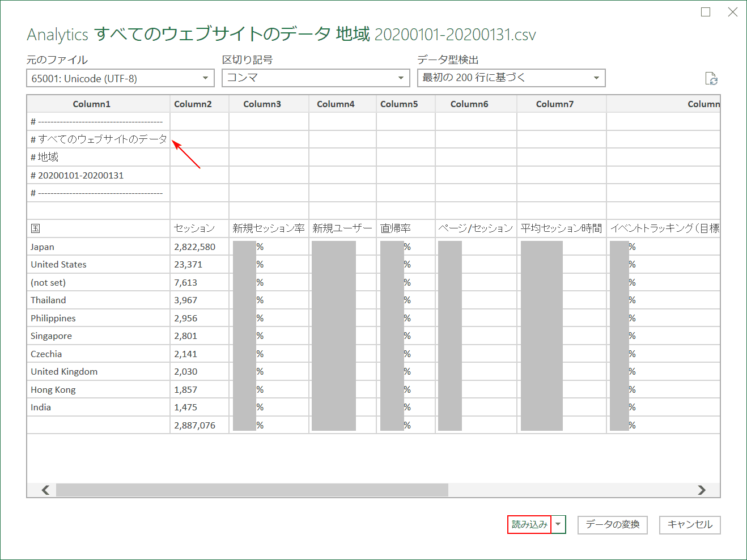Click the India cell
The width and height of the screenshot is (747, 560).
click(x=99, y=407)
